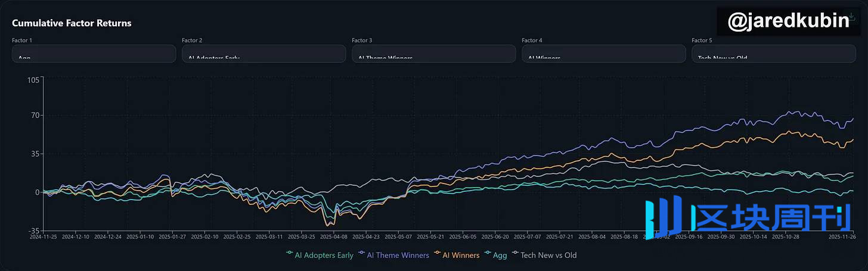Expand the Factor 2 selector
Image resolution: width=868 pixels, height=271 pixels.
click(263, 54)
